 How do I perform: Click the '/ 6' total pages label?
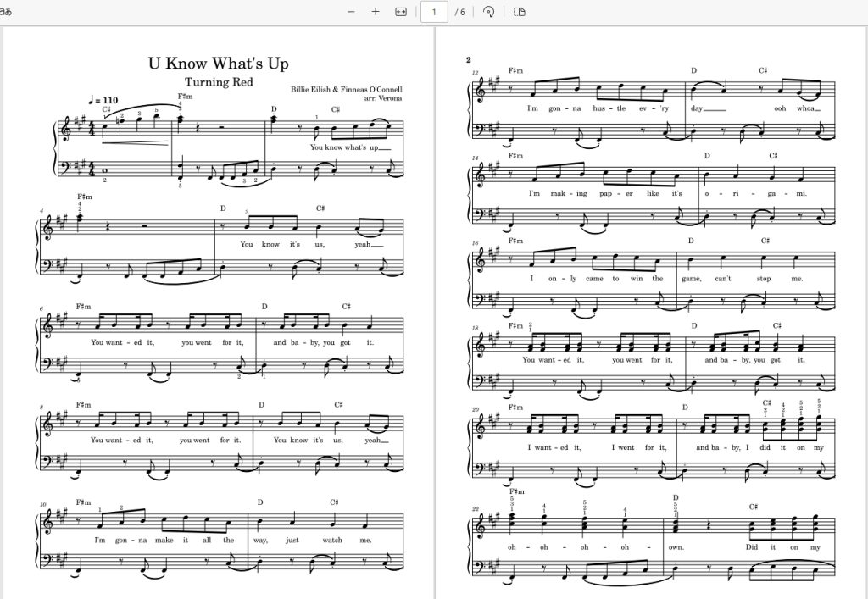(x=459, y=12)
